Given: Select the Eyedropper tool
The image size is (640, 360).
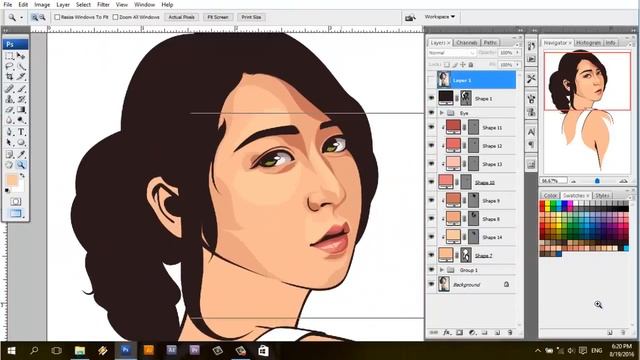Looking at the screenshot, I should 21,154.
